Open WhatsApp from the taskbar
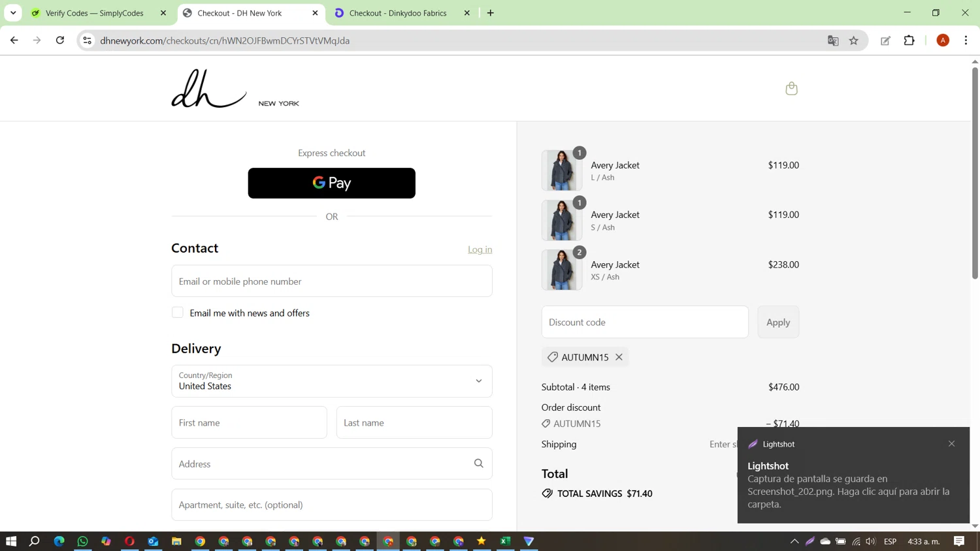 click(x=82, y=541)
